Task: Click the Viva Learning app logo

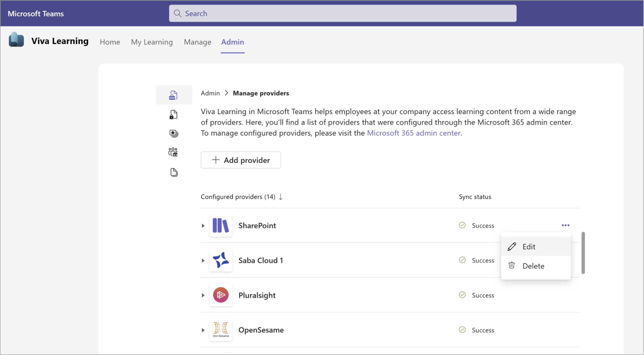Action: pos(16,40)
